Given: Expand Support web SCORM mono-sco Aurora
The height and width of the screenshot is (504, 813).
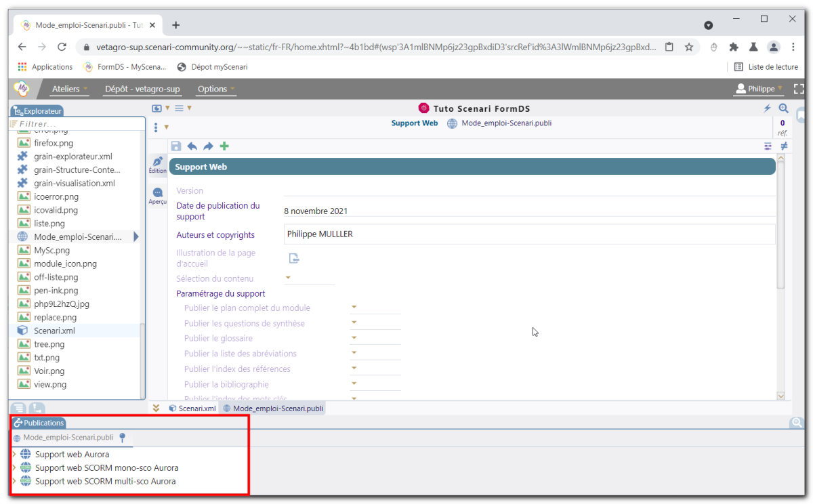Looking at the screenshot, I should tap(14, 467).
